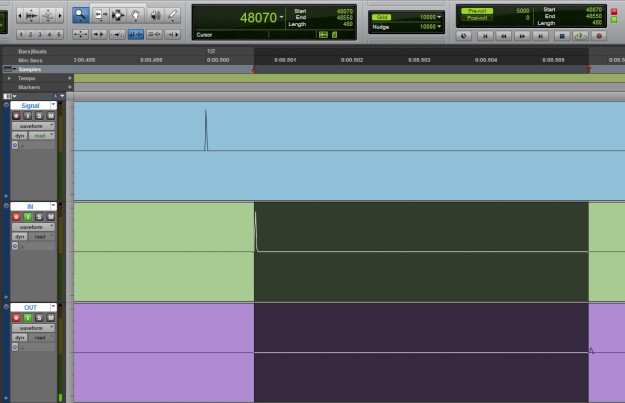This screenshot has height=403, width=625.
Task: Select the Grabber hand tool
Action: click(x=136, y=15)
